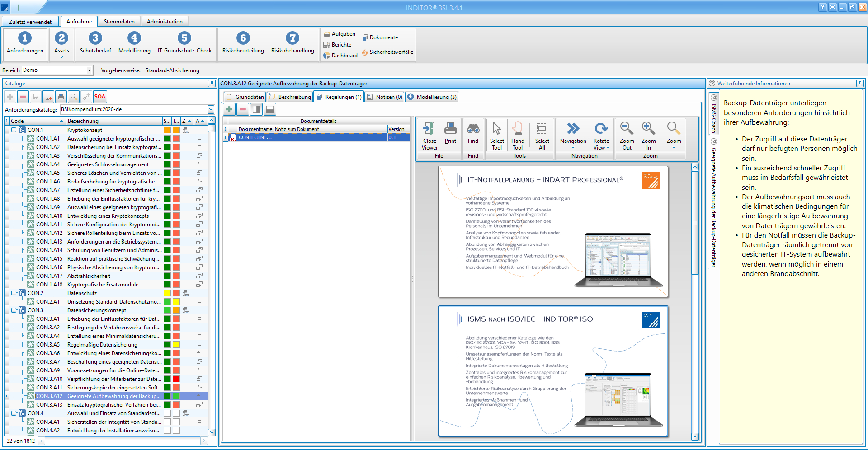The width and height of the screenshot is (868, 450).
Task: Activate the Select Tool
Action: coord(497,136)
